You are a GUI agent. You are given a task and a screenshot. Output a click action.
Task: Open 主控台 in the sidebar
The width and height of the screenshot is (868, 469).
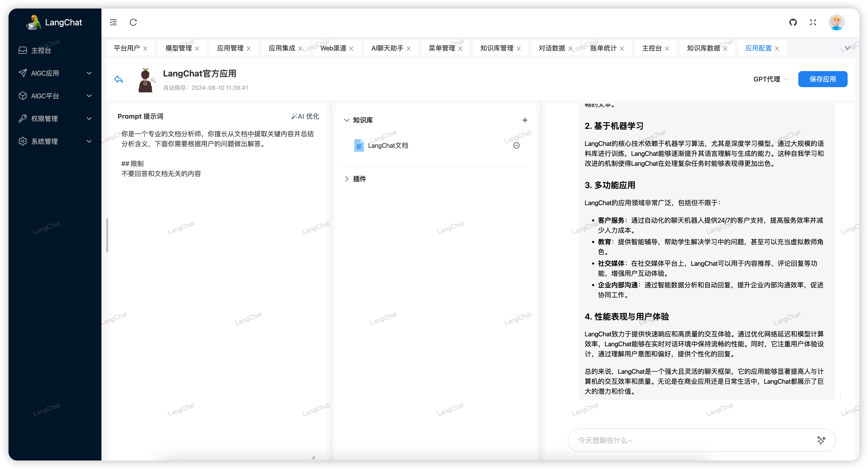click(x=41, y=50)
